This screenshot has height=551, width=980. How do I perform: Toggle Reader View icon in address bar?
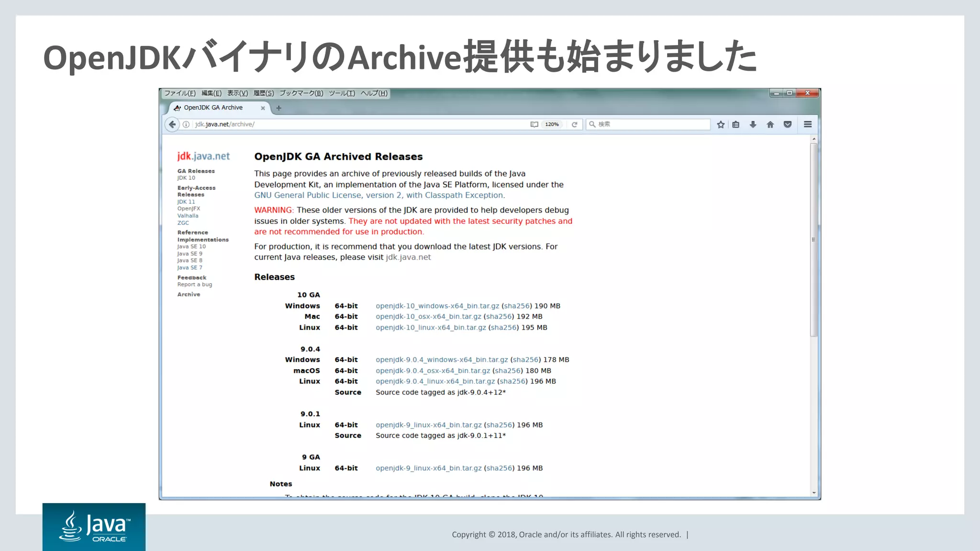[x=535, y=124]
